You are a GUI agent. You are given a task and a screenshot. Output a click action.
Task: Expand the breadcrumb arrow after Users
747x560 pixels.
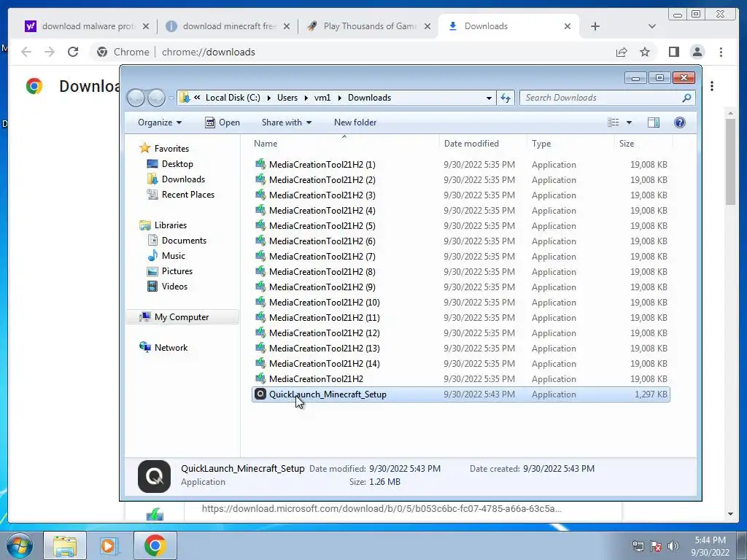[306, 98]
